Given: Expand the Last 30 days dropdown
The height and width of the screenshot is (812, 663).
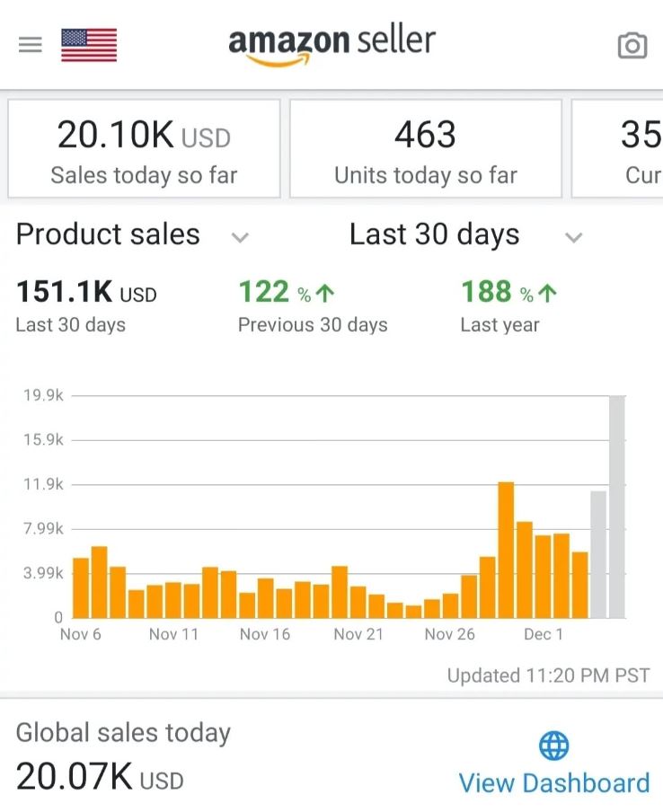Looking at the screenshot, I should [573, 237].
